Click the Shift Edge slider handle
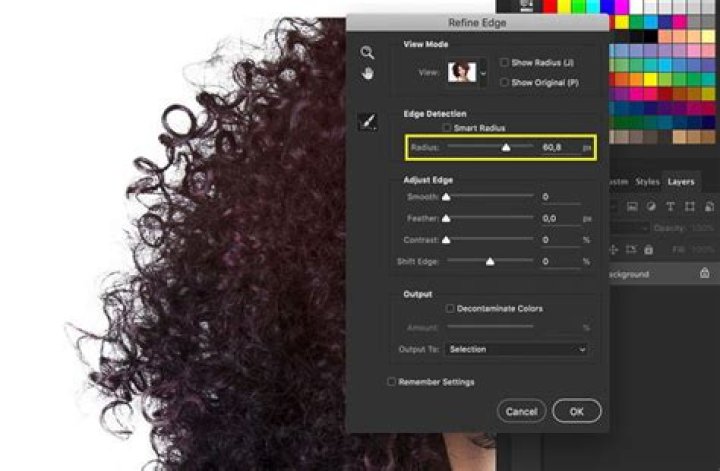This screenshot has height=471, width=720. [490, 262]
